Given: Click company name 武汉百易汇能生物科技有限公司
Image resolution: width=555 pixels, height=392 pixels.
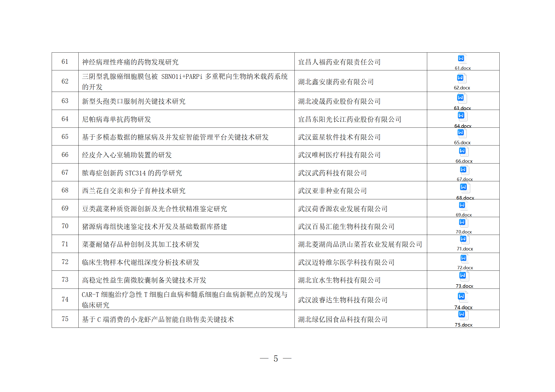Looking at the screenshot, I should tap(346, 227).
